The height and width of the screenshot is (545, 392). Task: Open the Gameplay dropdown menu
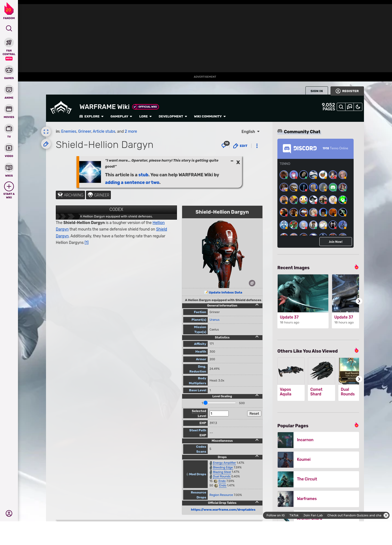coord(121,116)
